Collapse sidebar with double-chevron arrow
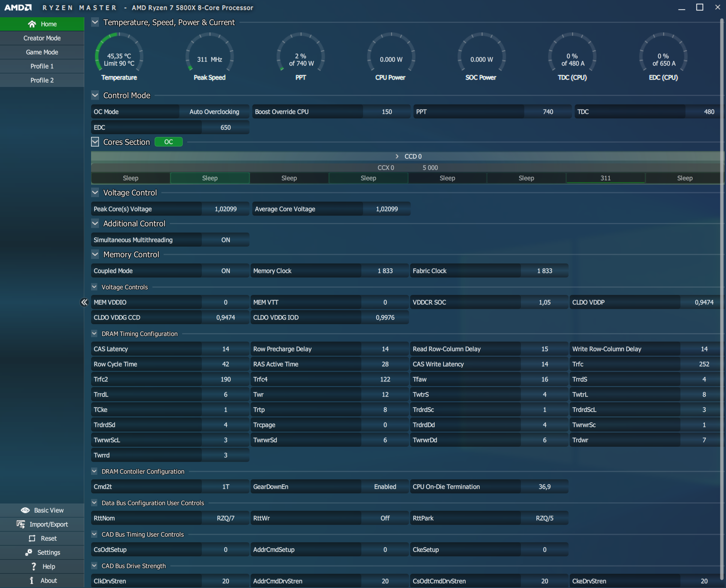This screenshot has height=588, width=726. click(84, 302)
